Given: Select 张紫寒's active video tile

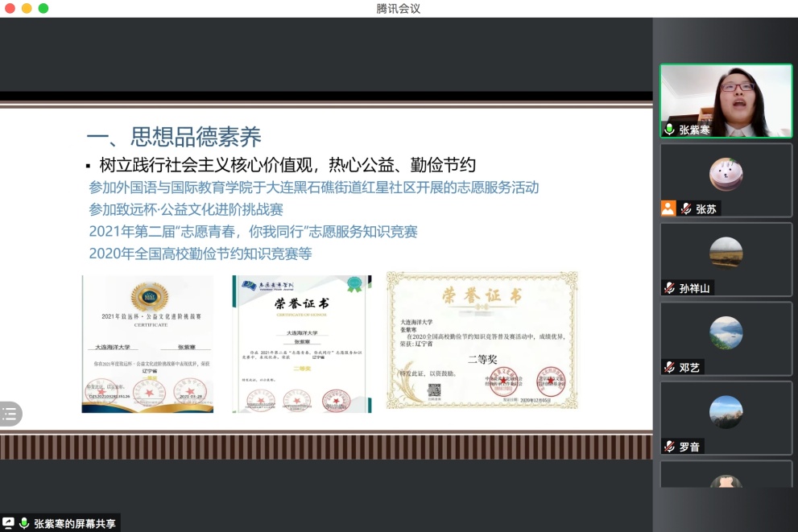Looking at the screenshot, I should [x=726, y=99].
